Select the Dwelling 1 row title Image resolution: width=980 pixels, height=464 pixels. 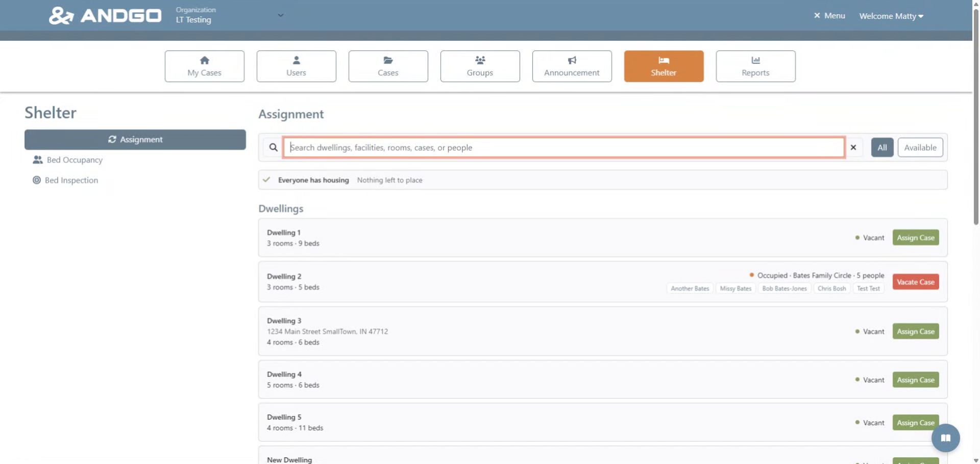(x=284, y=233)
